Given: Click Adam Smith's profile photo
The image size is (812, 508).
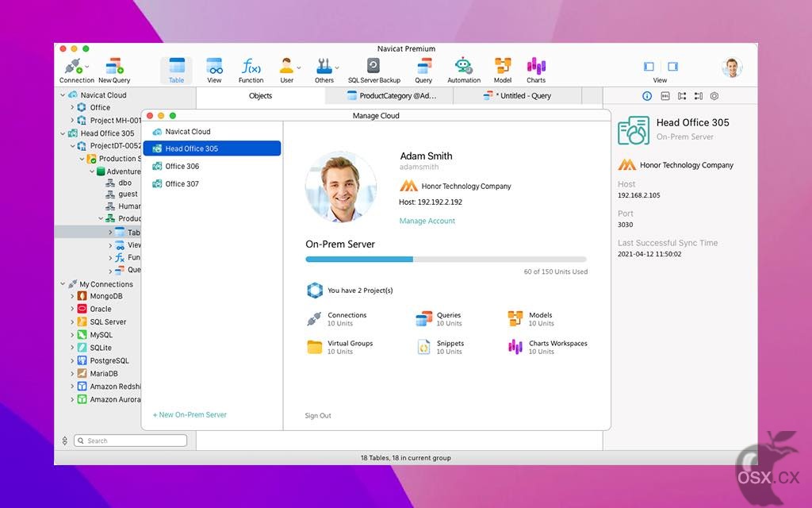Looking at the screenshot, I should [341, 187].
